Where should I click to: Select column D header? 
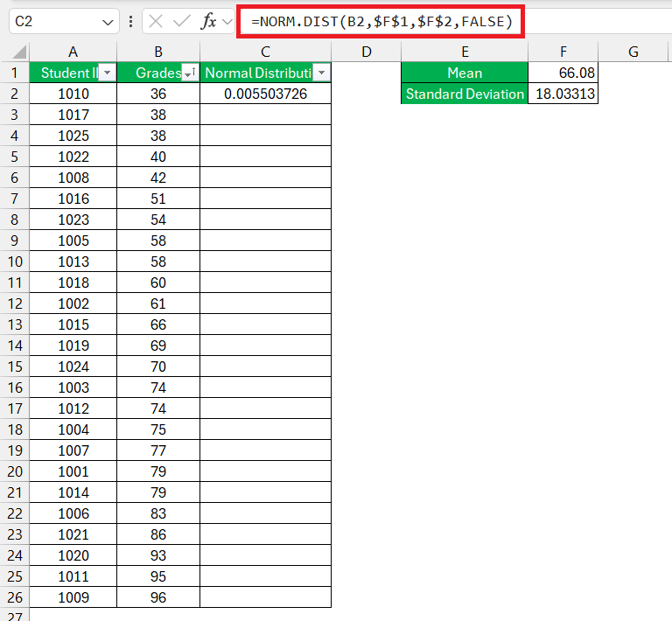pyautogui.click(x=366, y=52)
